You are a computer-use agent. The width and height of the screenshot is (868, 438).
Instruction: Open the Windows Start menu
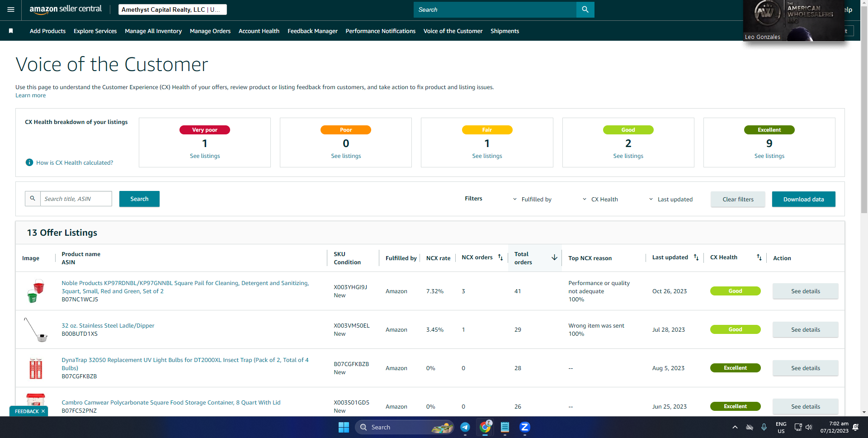pos(344,427)
